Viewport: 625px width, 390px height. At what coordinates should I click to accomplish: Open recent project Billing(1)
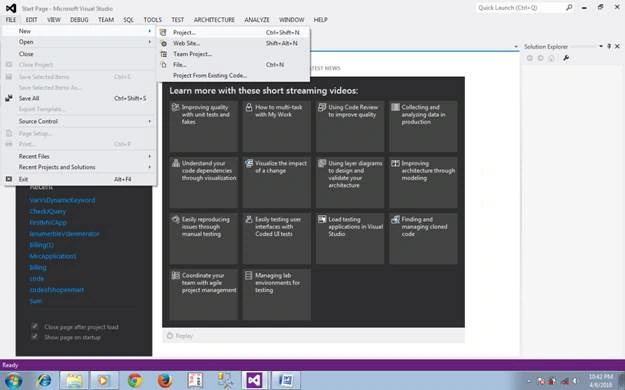[x=41, y=245]
